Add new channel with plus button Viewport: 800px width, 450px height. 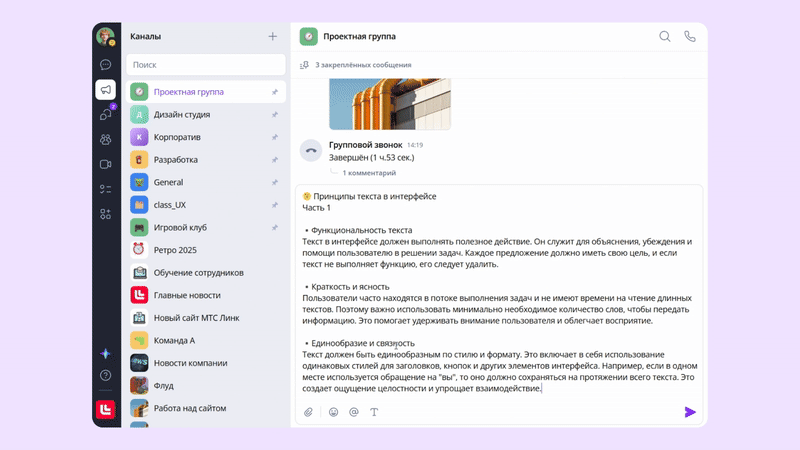click(x=272, y=37)
